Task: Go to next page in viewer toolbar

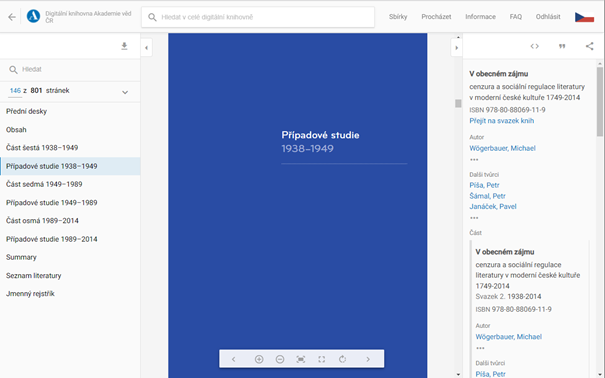Action: 368,359
